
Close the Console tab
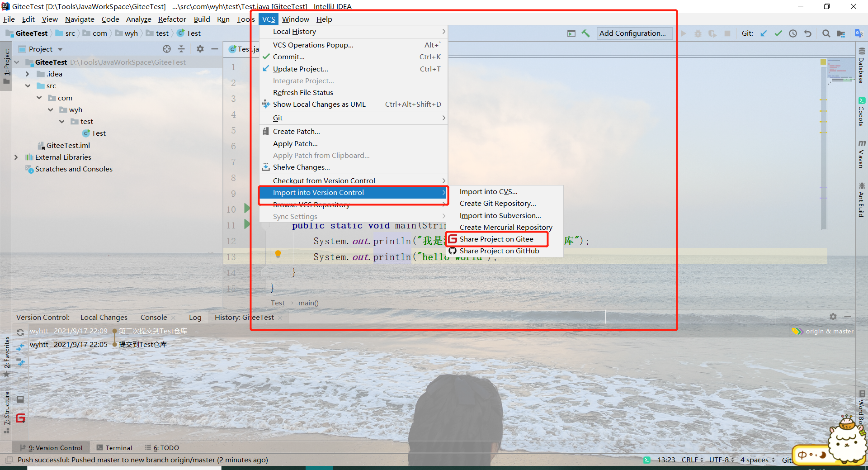pos(173,318)
